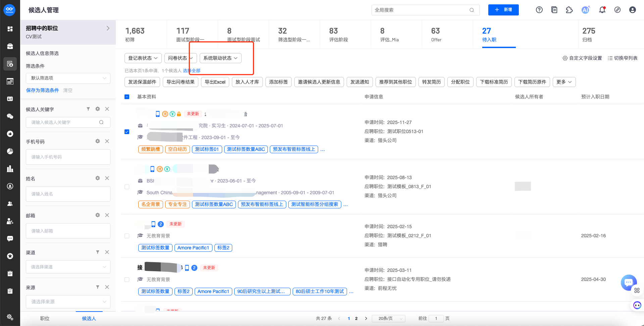The width and height of the screenshot is (644, 326).
Task: Click the funnel icon for 渠道 filter
Action: click(x=98, y=252)
